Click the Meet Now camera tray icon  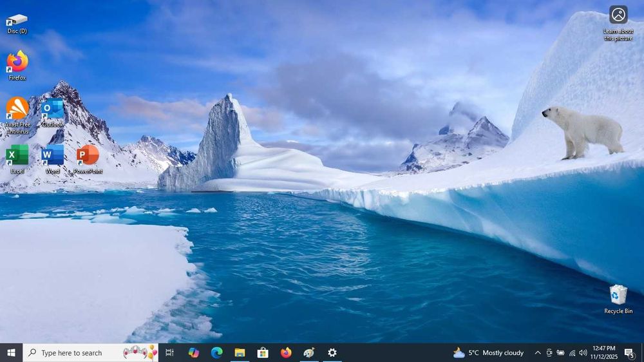coord(549,352)
